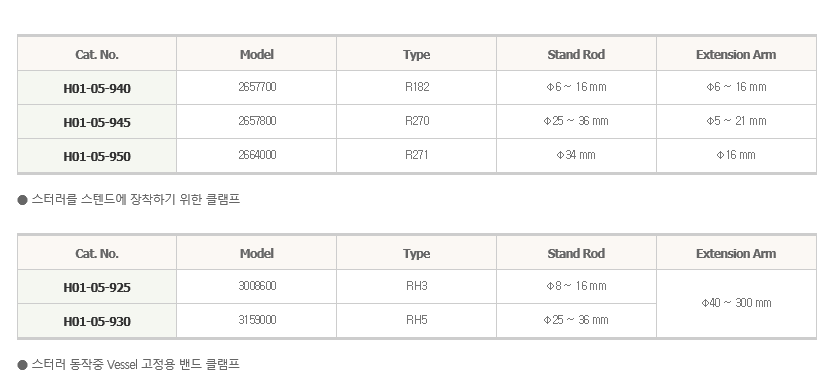The image size is (830, 388).
Task: Click model number 2657700
Action: tap(257, 87)
